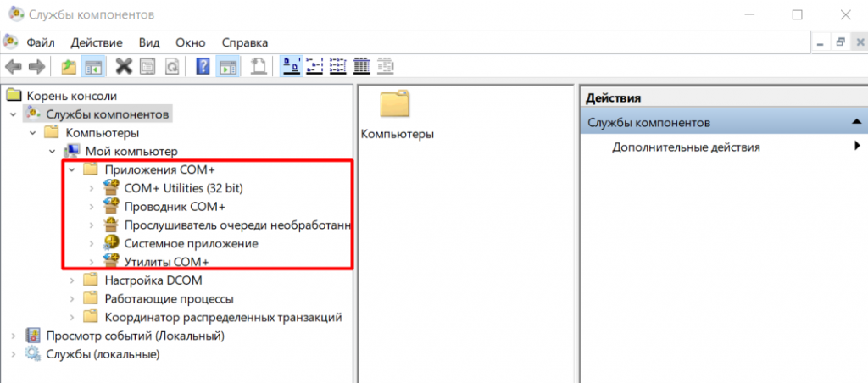Expand the Работающие процессы node
This screenshot has width=868, height=383.
coord(71,299)
